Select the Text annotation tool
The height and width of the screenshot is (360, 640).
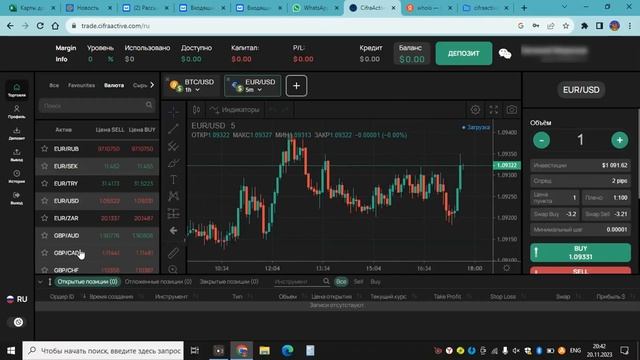click(173, 180)
